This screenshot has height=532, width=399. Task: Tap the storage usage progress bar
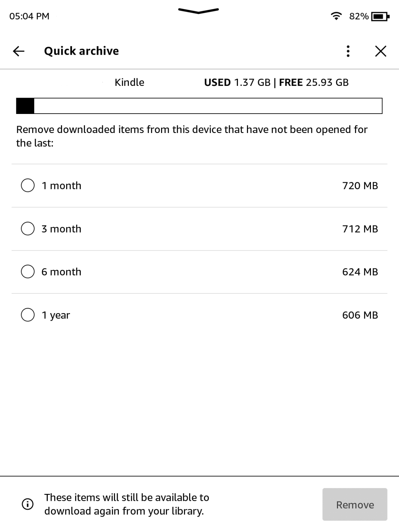coord(199,107)
